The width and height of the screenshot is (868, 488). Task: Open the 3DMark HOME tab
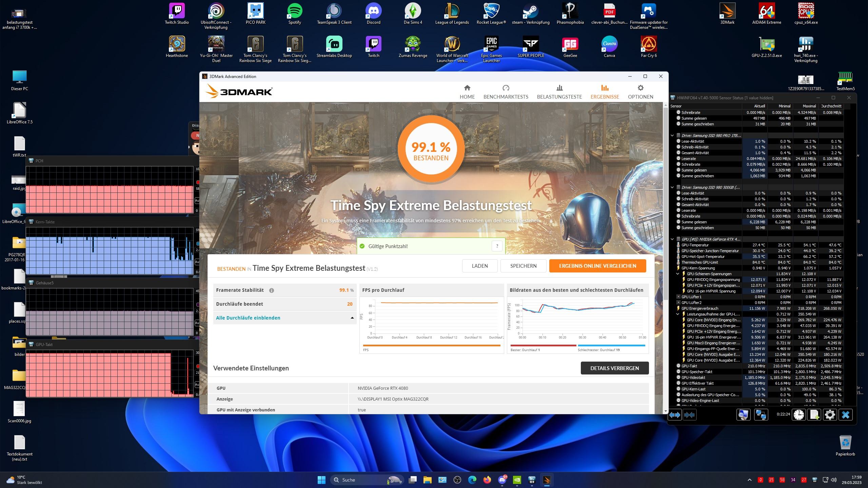pyautogui.click(x=467, y=92)
